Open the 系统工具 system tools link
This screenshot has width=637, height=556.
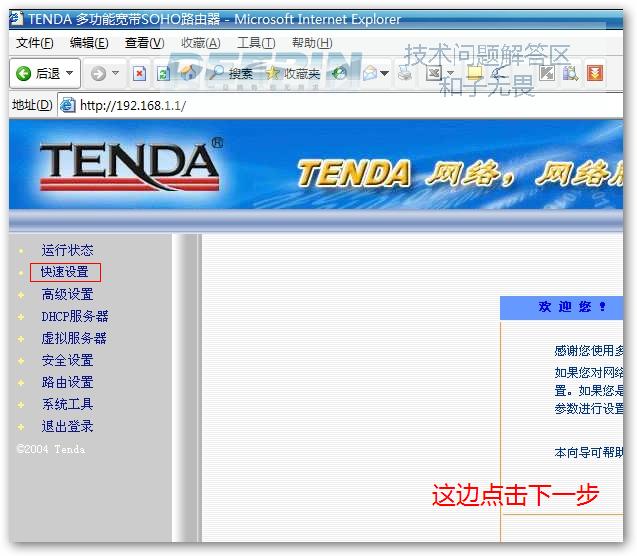[x=67, y=404]
